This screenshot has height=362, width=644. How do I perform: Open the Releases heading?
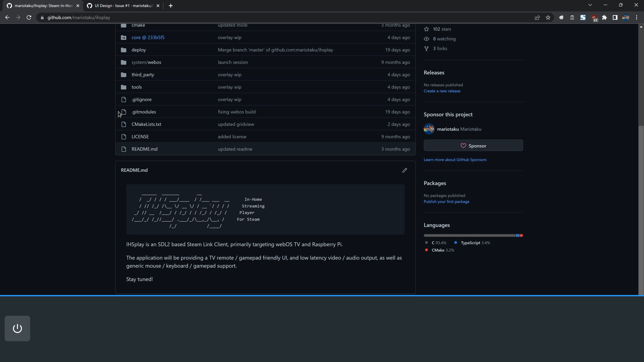tap(434, 73)
